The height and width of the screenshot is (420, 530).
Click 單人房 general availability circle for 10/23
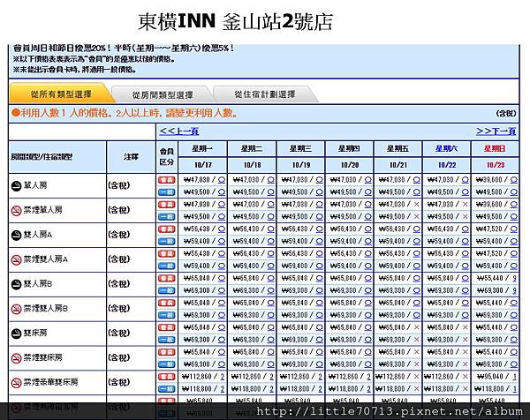(x=514, y=192)
